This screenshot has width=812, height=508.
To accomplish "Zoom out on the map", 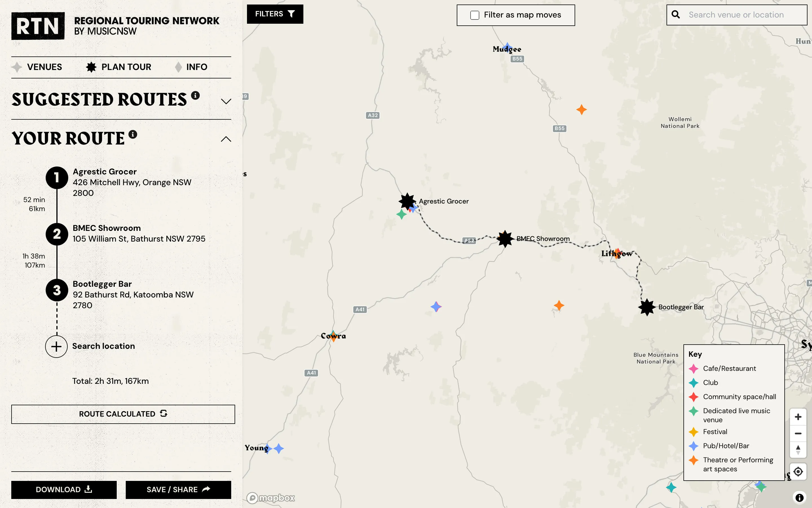I will tap(798, 433).
